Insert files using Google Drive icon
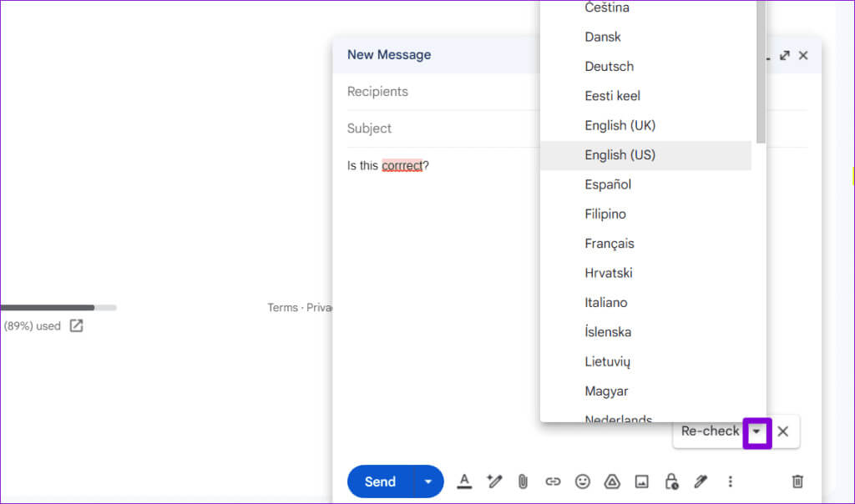855x504 pixels. click(612, 481)
